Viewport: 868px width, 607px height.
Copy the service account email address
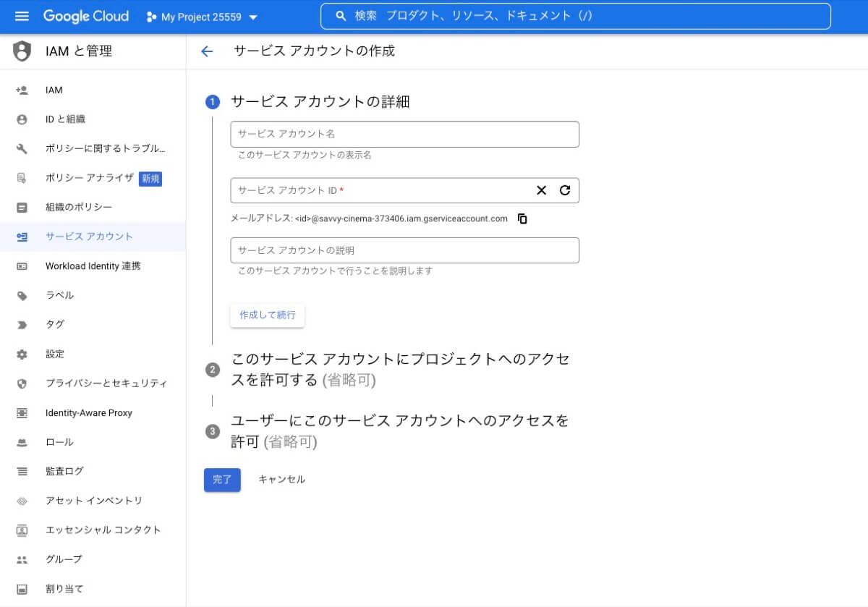[522, 218]
